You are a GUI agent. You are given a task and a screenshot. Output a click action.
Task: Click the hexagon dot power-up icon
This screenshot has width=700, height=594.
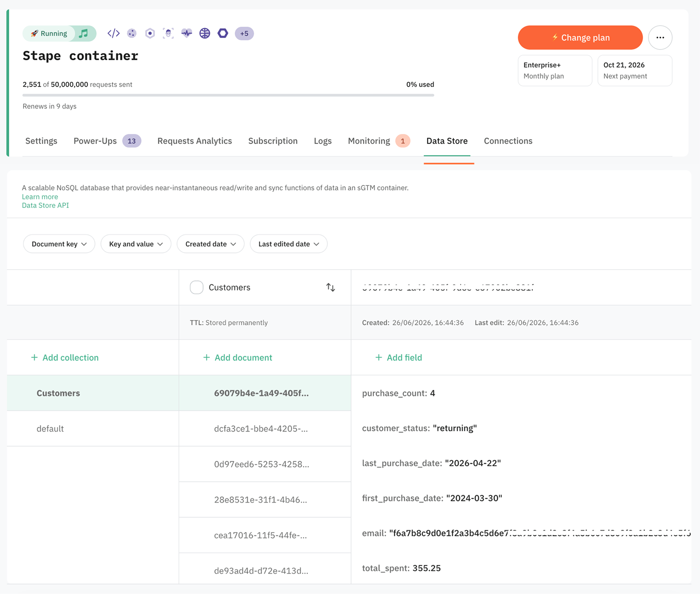point(150,34)
